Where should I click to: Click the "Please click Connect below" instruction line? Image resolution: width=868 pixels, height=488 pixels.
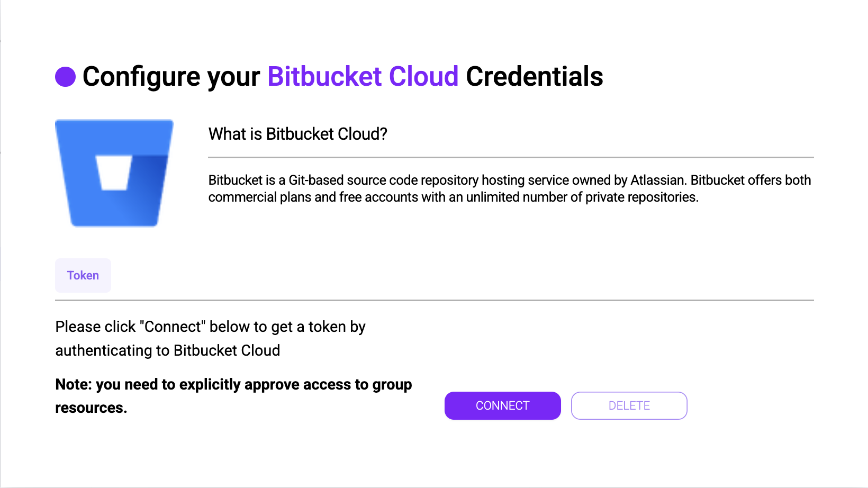pyautogui.click(x=210, y=327)
